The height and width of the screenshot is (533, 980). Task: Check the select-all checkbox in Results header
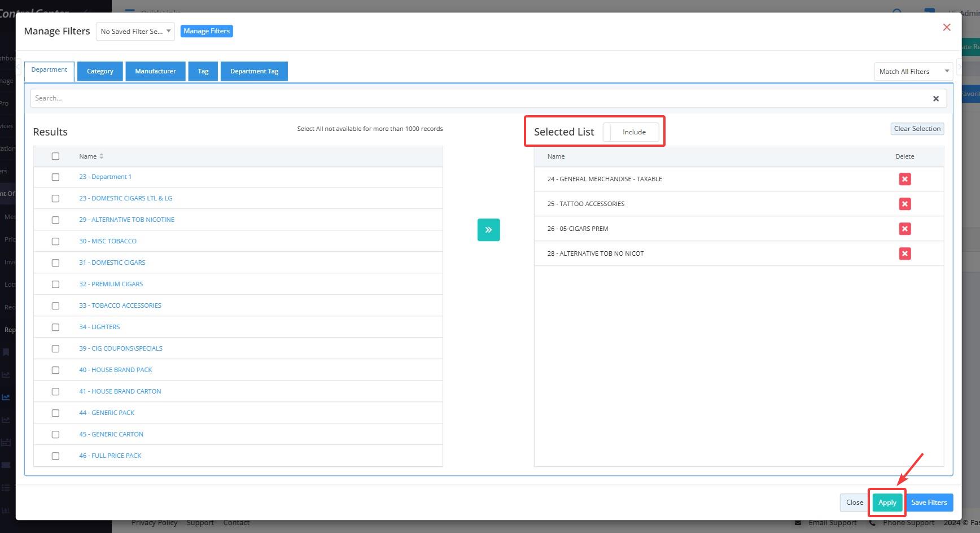coord(55,156)
